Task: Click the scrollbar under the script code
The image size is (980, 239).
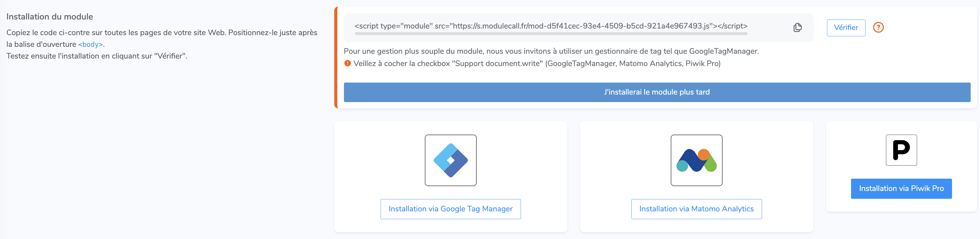Action: click(550, 34)
